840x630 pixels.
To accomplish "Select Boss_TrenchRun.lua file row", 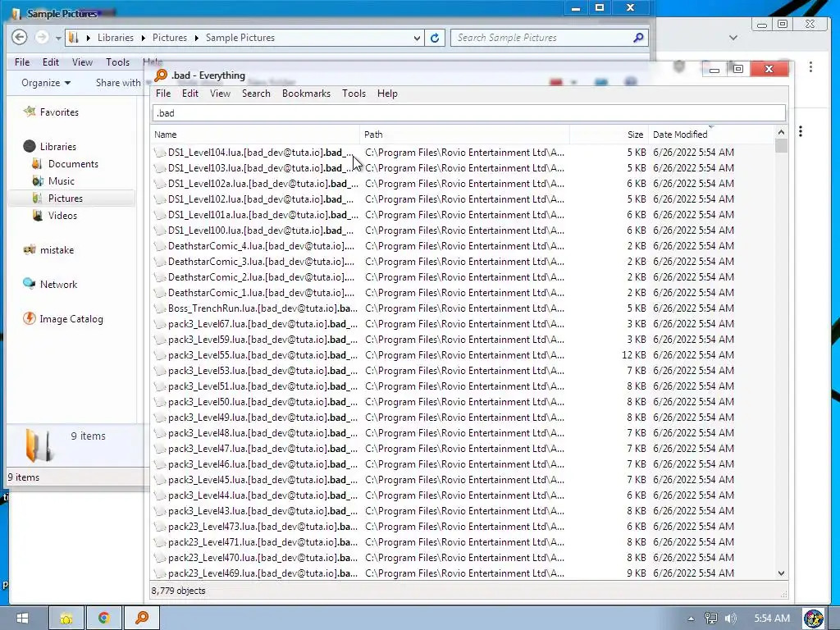I will coord(463,308).
